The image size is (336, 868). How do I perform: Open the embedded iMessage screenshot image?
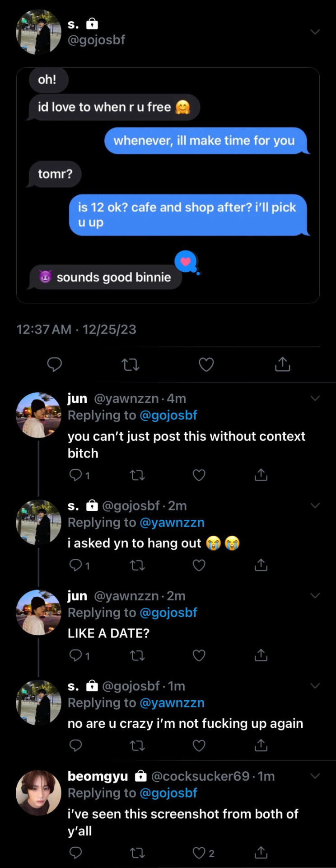(168, 185)
